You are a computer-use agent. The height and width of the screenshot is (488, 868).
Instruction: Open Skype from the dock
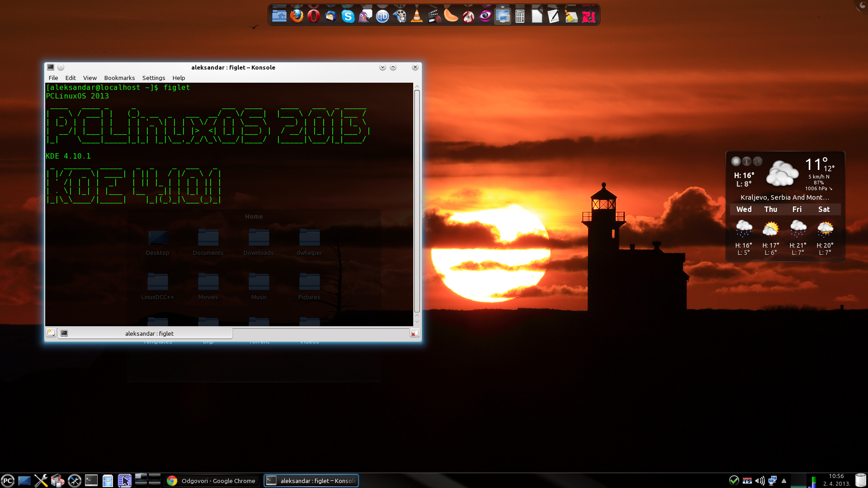(x=348, y=17)
